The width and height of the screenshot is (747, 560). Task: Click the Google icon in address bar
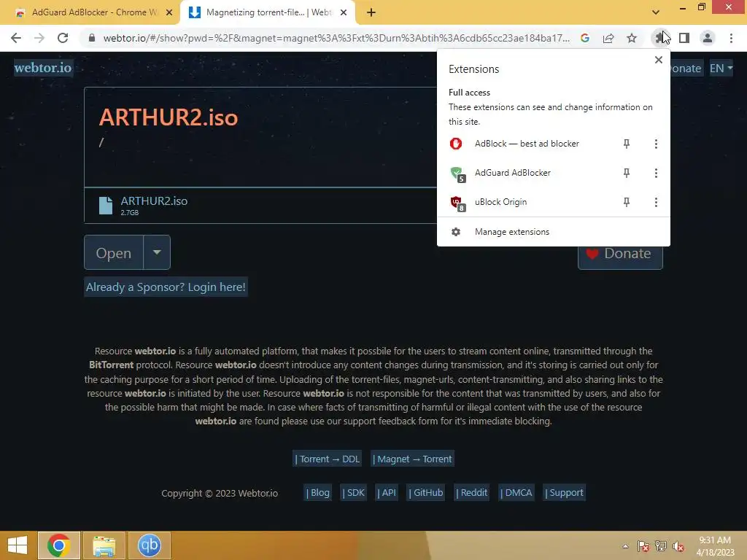click(x=585, y=38)
